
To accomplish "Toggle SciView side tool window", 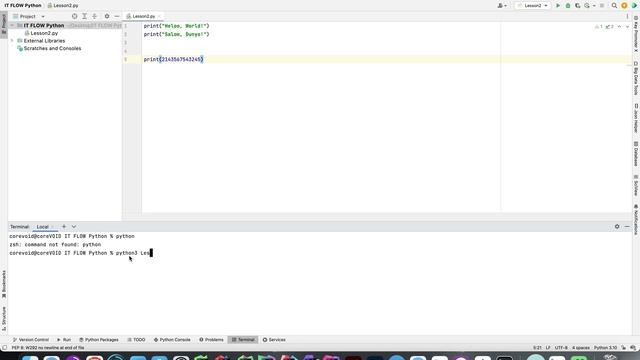I will click(x=636, y=186).
